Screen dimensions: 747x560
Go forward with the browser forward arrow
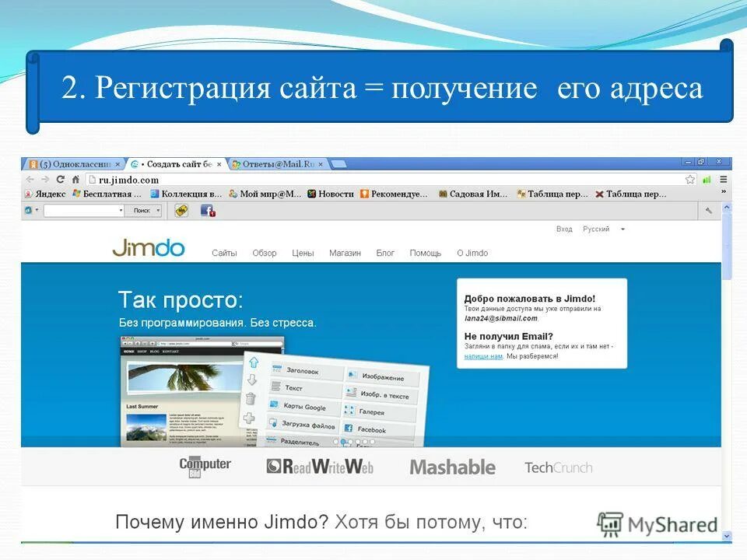coord(45,180)
